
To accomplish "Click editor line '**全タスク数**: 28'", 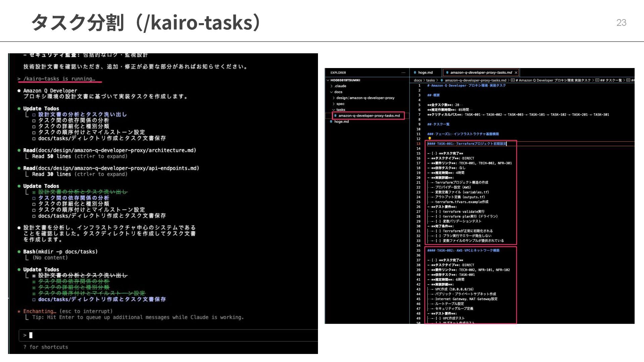I will coord(443,105).
